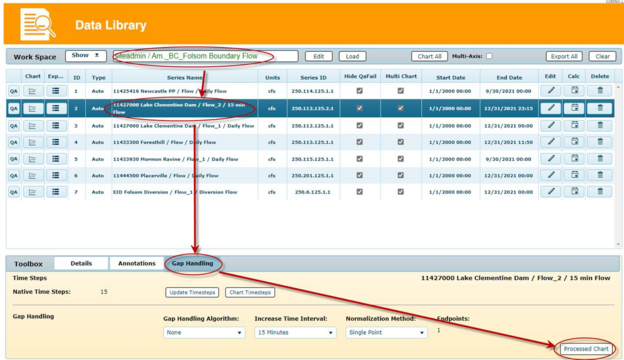Toggle Hide QaFail for the selected 15 min Flow row

pyautogui.click(x=360, y=108)
